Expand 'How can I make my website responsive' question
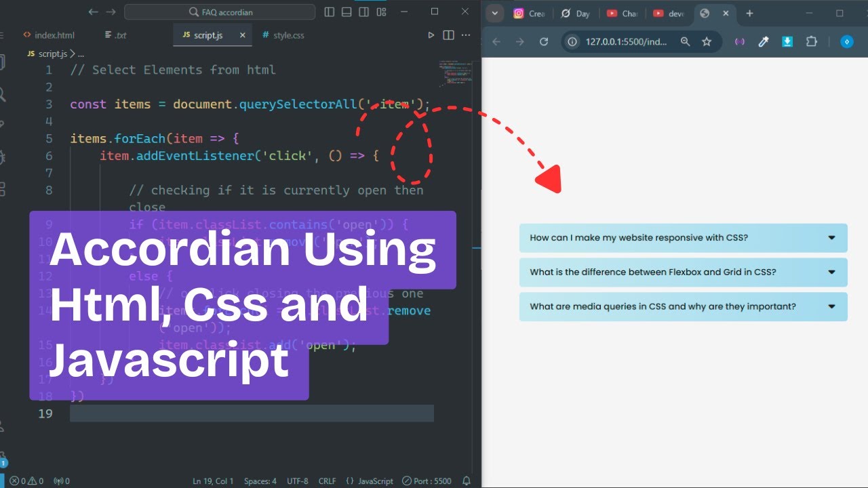Viewport: 868px width, 488px height. (x=684, y=238)
